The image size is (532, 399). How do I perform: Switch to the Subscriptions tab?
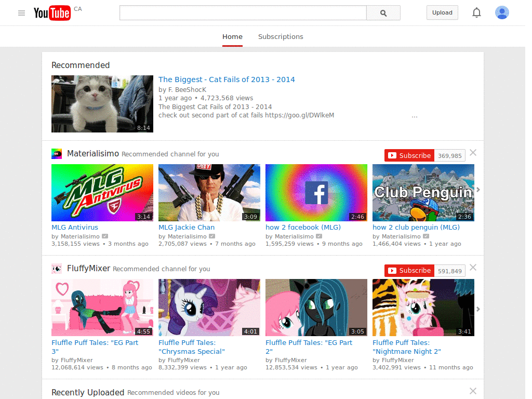[281, 37]
